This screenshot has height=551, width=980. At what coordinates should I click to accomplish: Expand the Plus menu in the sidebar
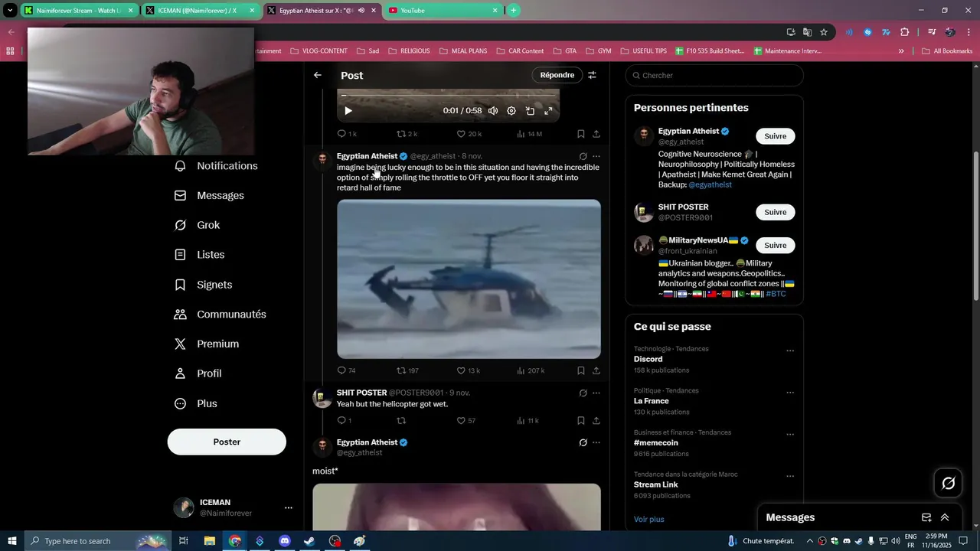coord(195,403)
